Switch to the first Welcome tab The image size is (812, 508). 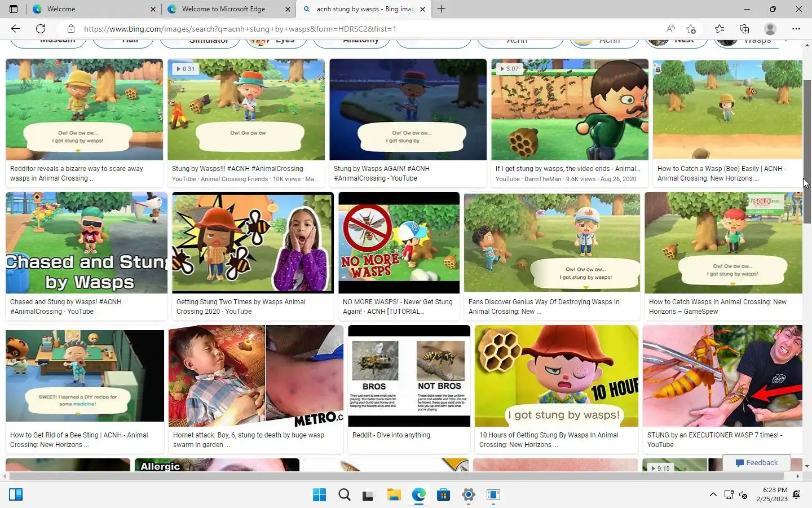[x=94, y=9]
